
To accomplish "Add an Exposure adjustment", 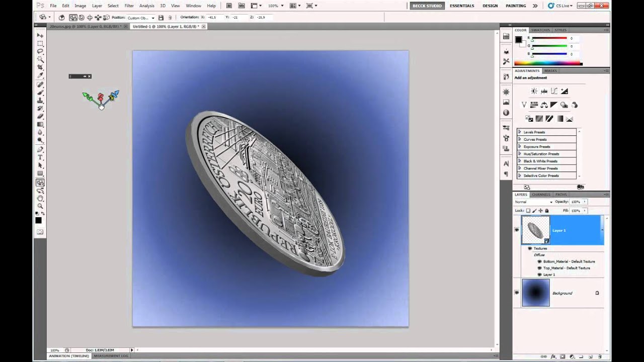I will 564,91.
